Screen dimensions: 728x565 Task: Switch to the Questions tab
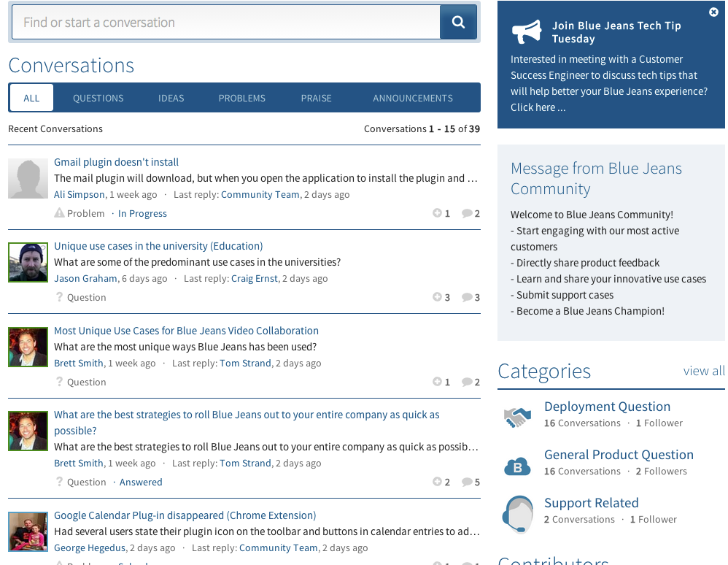pyautogui.click(x=98, y=98)
